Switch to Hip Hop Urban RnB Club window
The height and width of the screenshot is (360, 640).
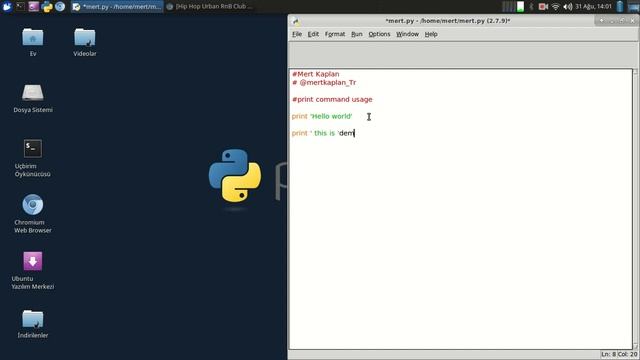tap(210, 7)
